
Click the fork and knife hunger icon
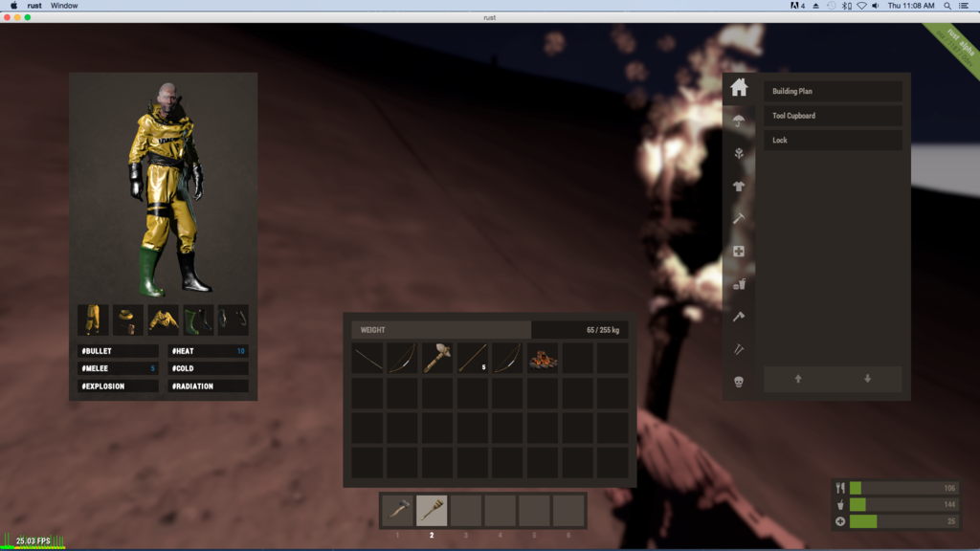pyautogui.click(x=840, y=488)
